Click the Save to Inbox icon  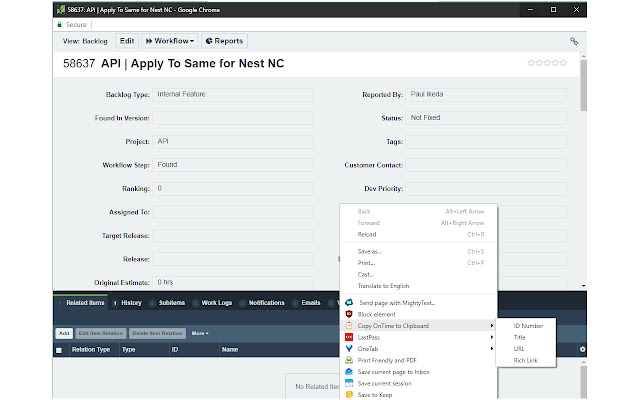click(349, 371)
